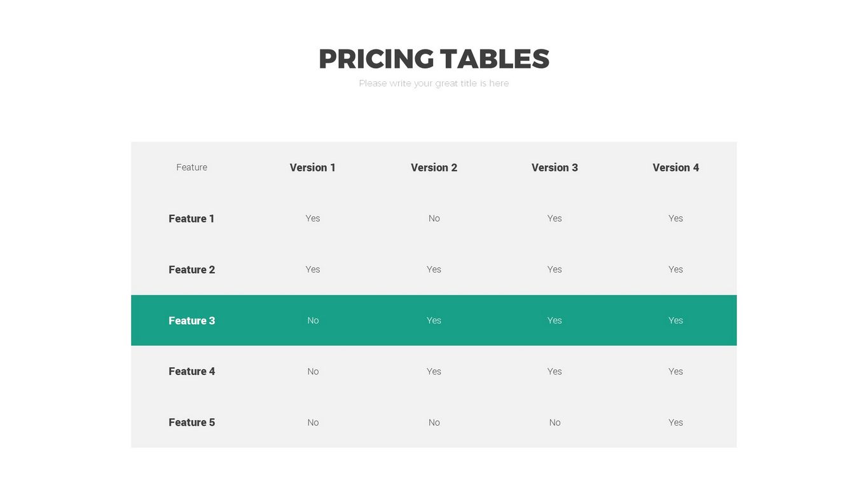Click the Yes cell for Feature 1, Version 1
The width and height of the screenshot is (868, 488).
point(312,219)
